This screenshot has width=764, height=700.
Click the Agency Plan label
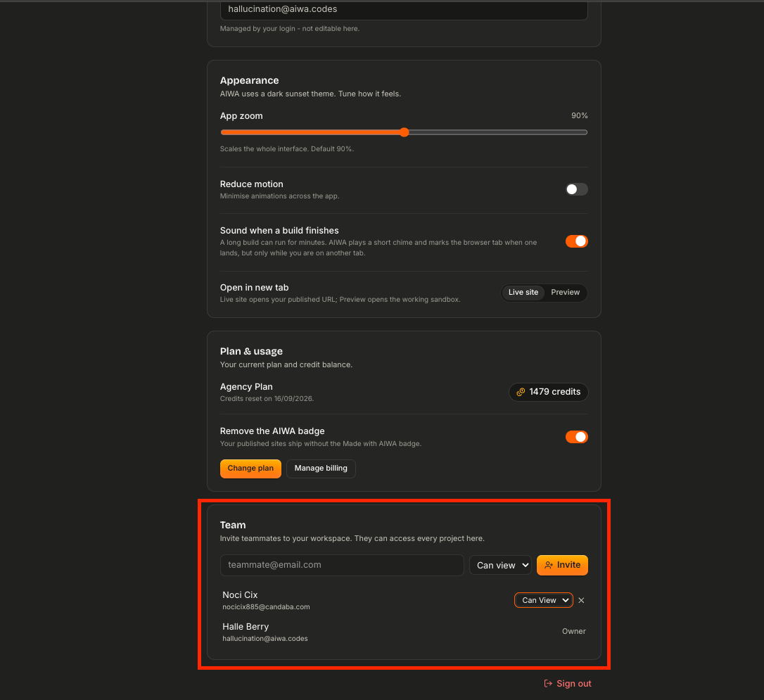246,387
